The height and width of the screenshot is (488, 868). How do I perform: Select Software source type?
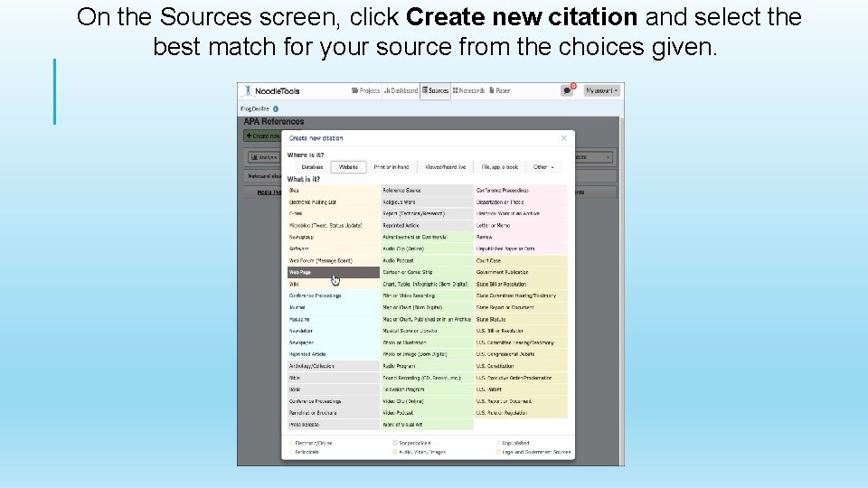coord(334,249)
